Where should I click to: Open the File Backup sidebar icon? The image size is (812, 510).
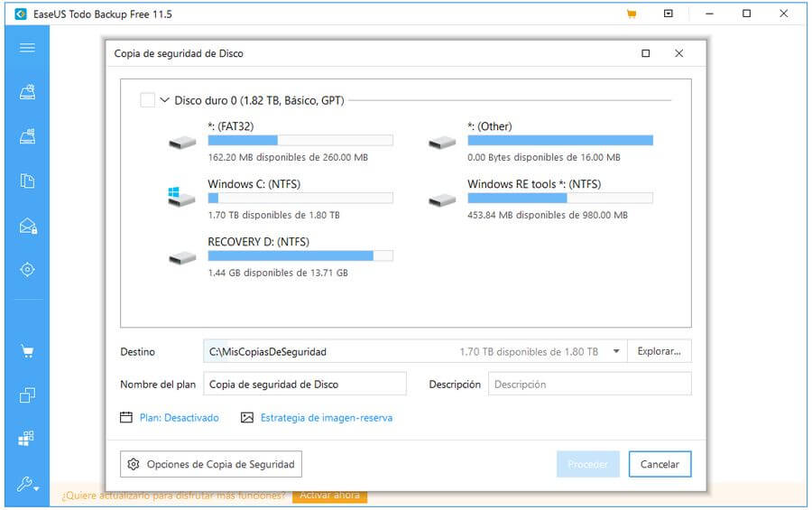27,181
